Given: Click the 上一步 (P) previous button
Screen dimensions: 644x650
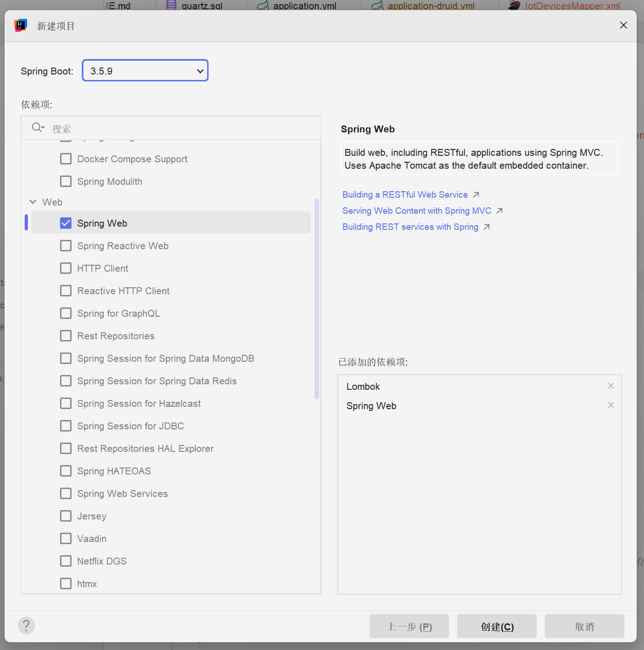Looking at the screenshot, I should point(409,626).
